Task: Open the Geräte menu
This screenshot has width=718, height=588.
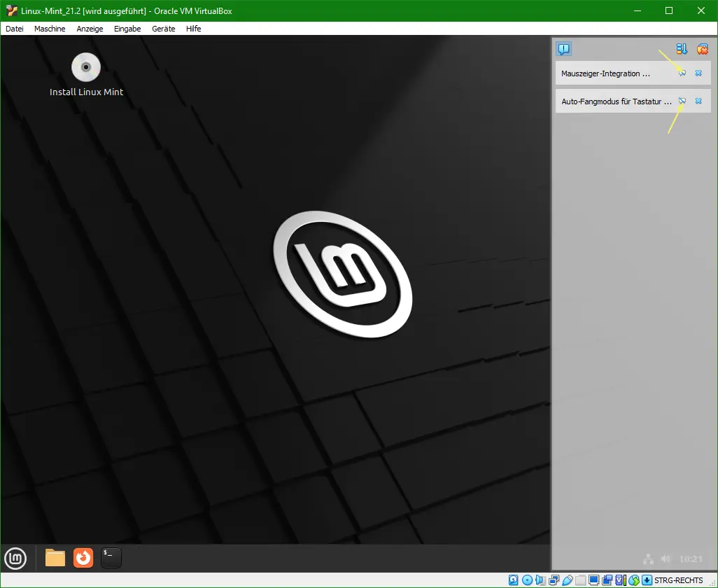Action: click(162, 29)
